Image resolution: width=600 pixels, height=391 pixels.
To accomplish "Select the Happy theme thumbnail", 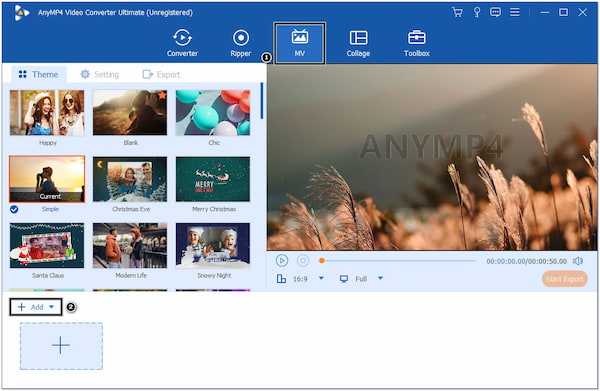I will pyautogui.click(x=47, y=112).
